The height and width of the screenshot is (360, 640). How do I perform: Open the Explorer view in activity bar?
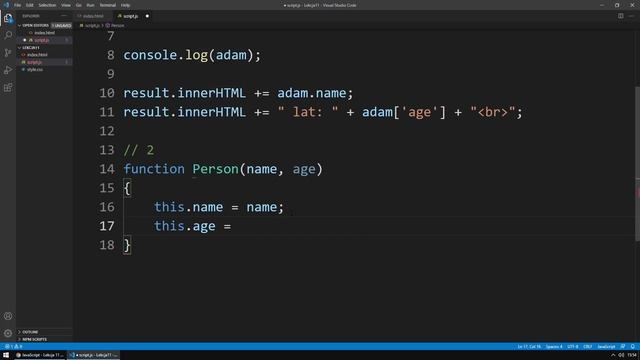[8, 18]
